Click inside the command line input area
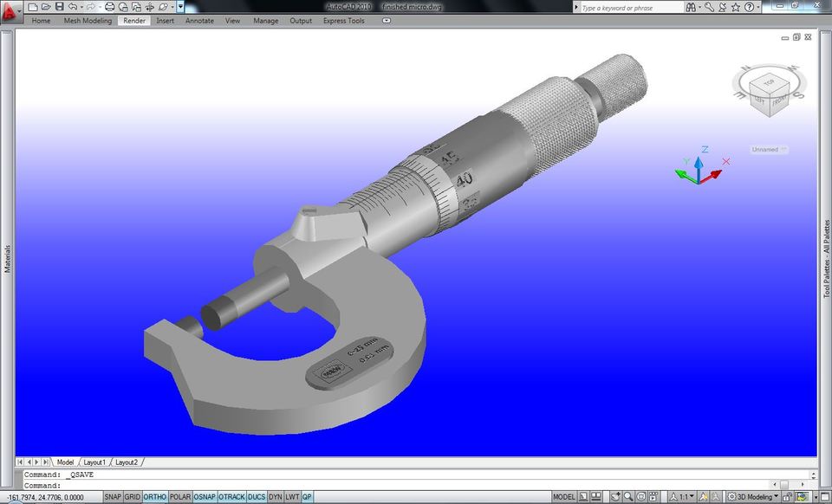Image resolution: width=832 pixels, height=504 pixels. tap(260, 485)
